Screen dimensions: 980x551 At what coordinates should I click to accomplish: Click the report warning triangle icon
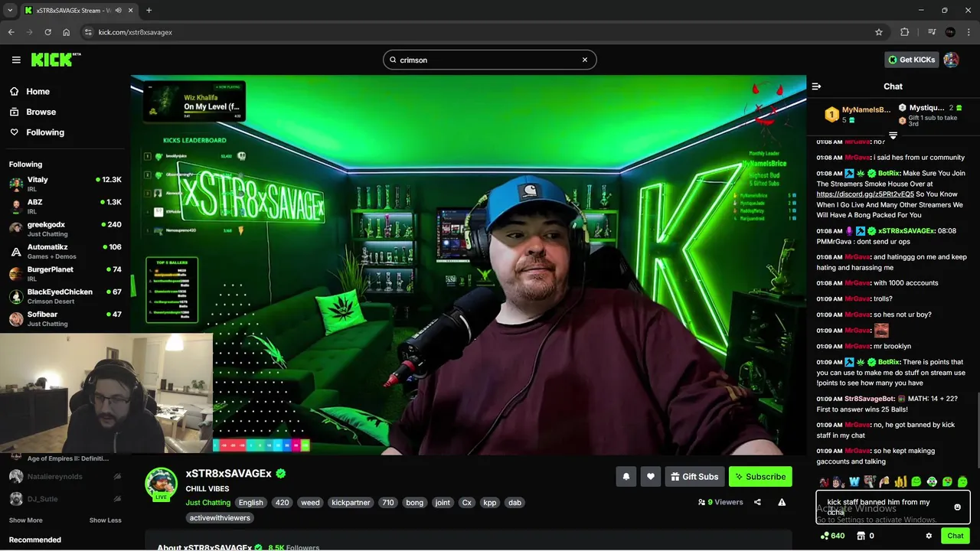click(x=782, y=502)
